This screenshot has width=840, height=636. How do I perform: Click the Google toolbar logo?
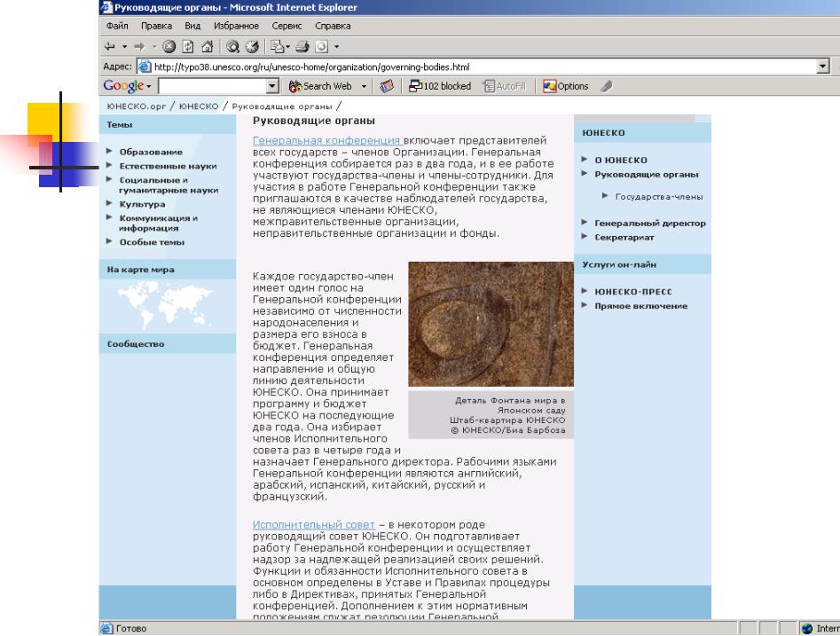click(x=124, y=86)
